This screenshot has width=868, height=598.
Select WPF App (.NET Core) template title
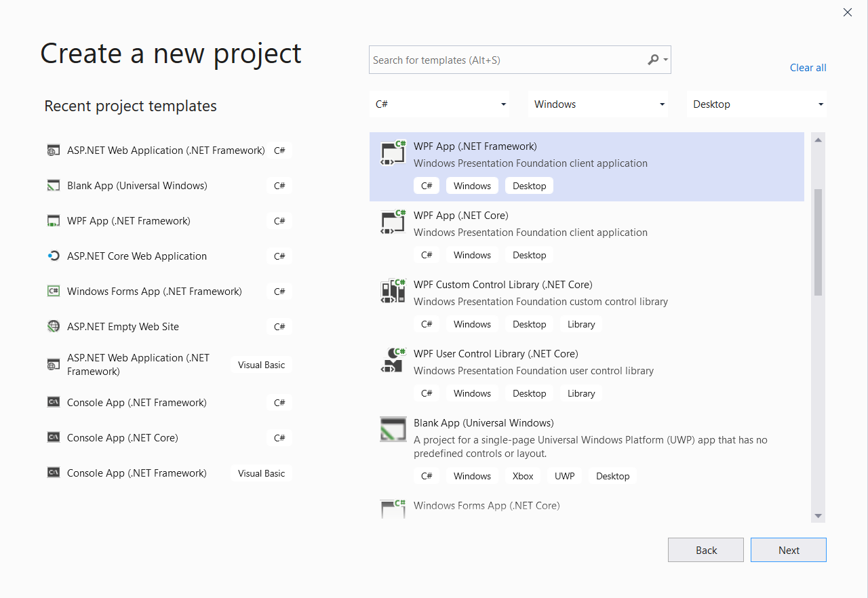[x=461, y=216]
